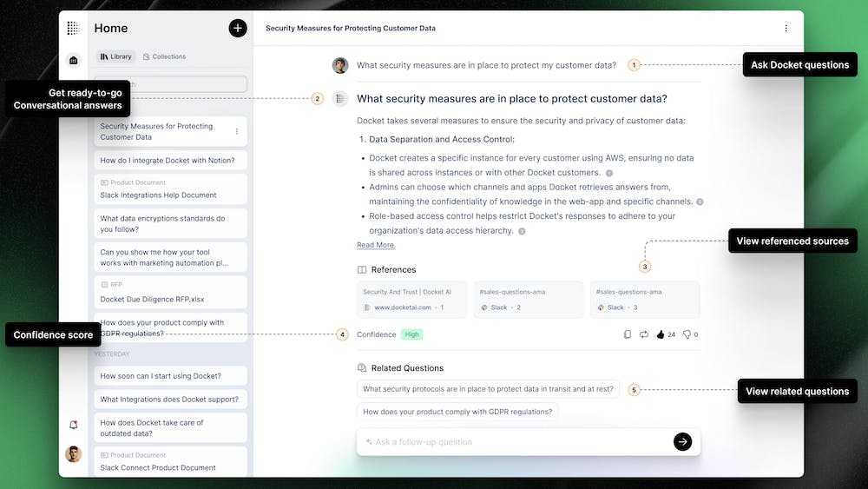Go to Home via the sidebar house icon

(x=73, y=60)
